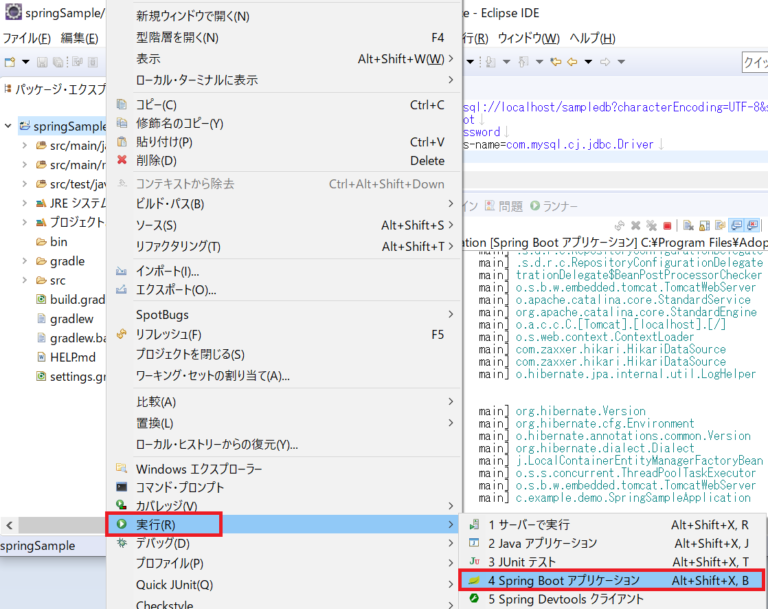Image resolution: width=768 pixels, height=609 pixels.
Task: Click the Remove Launch X icon in console
Action: (636, 225)
